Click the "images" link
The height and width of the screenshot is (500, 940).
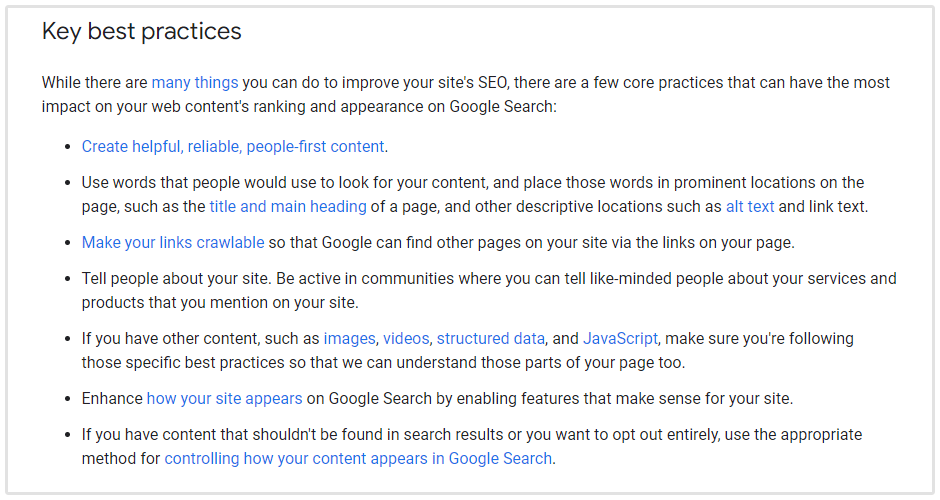click(x=348, y=338)
